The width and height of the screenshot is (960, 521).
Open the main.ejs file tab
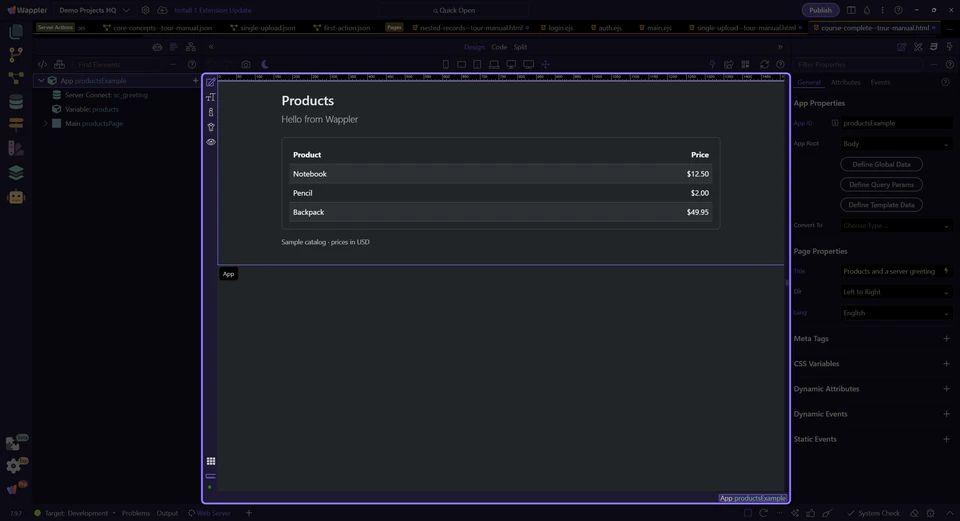click(x=655, y=28)
